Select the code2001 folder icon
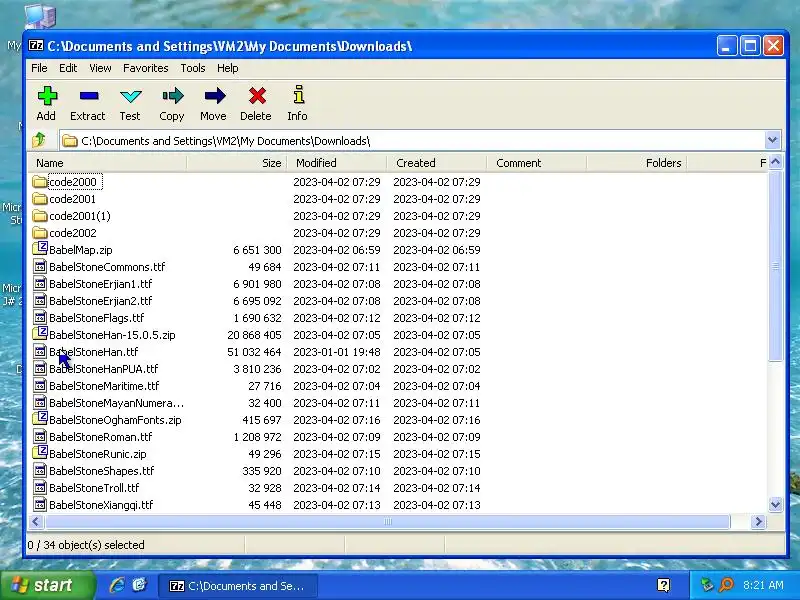Screen dimensions: 800x600 [39, 198]
